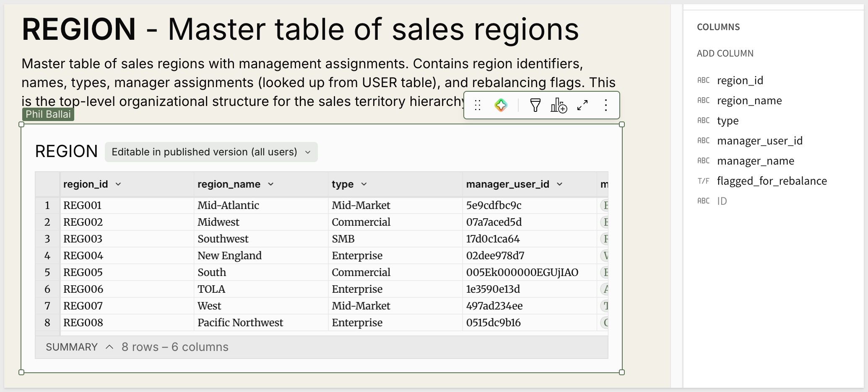Click manager id 0515dc9b16 cell

(530, 323)
